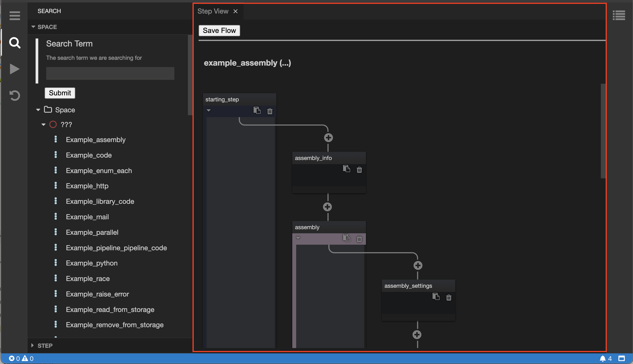Image resolution: width=633 pixels, height=364 pixels.
Task: Open notifications bell in status bar
Action: coord(602,358)
